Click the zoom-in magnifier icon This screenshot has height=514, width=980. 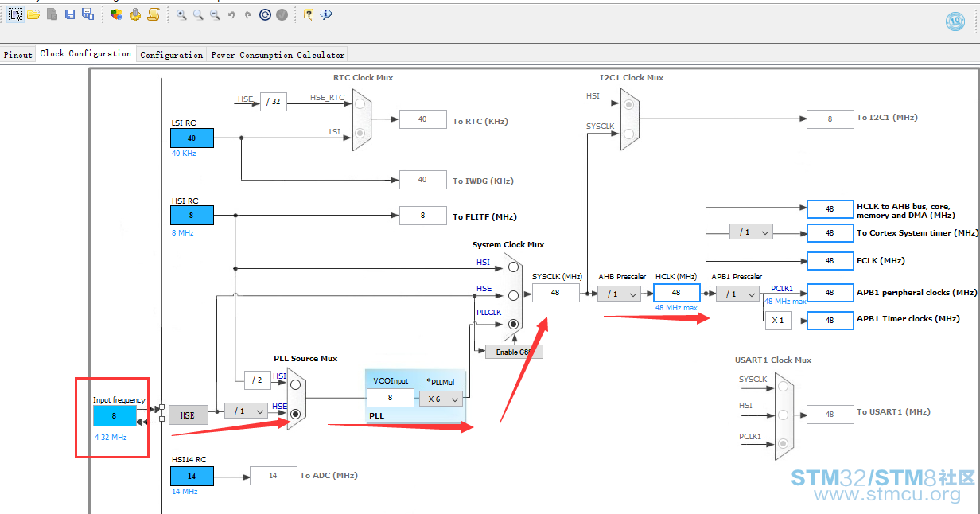(181, 14)
